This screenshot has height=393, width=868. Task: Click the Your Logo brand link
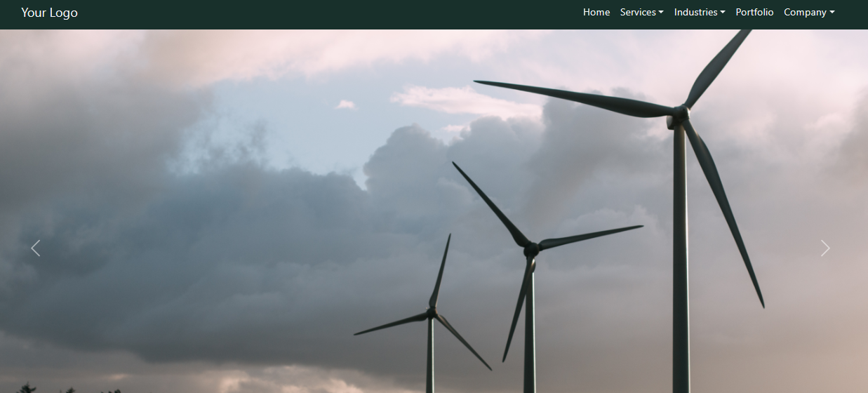click(49, 13)
